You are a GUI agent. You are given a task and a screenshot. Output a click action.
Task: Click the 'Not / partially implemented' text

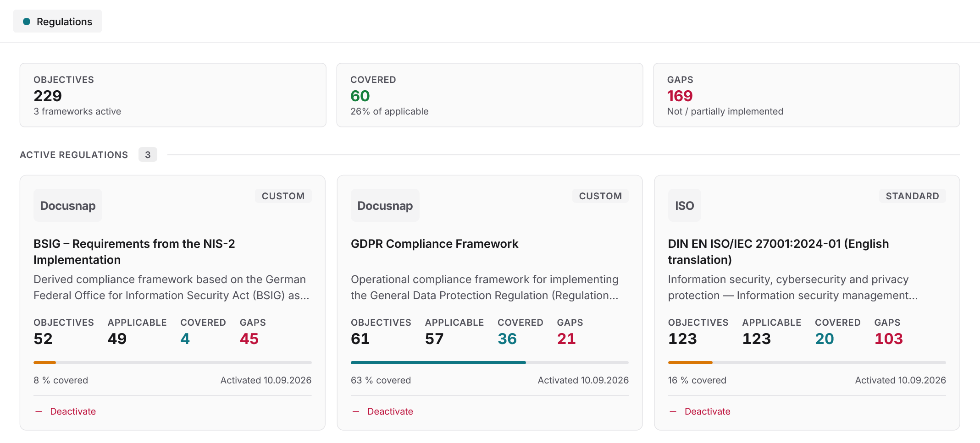(725, 111)
